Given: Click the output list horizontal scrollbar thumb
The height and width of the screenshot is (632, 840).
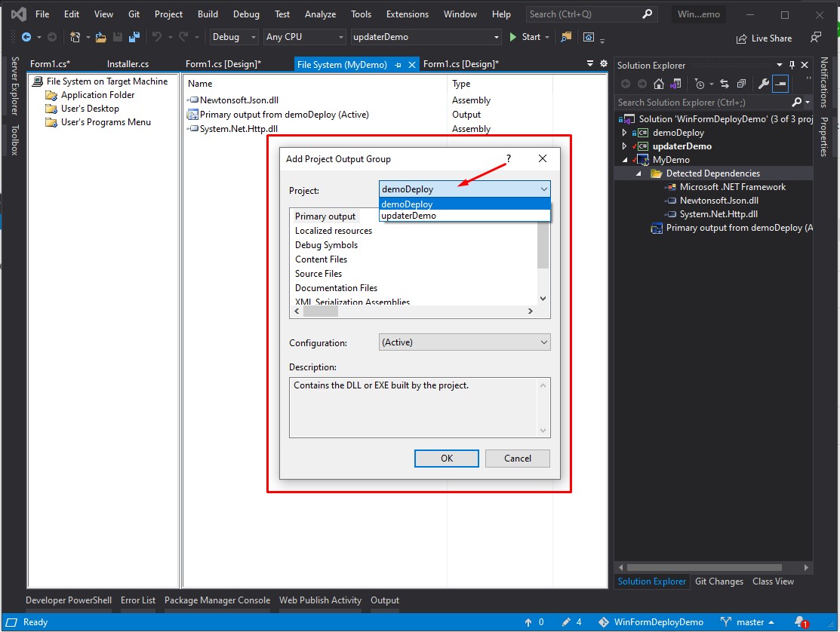Looking at the screenshot, I should point(320,311).
